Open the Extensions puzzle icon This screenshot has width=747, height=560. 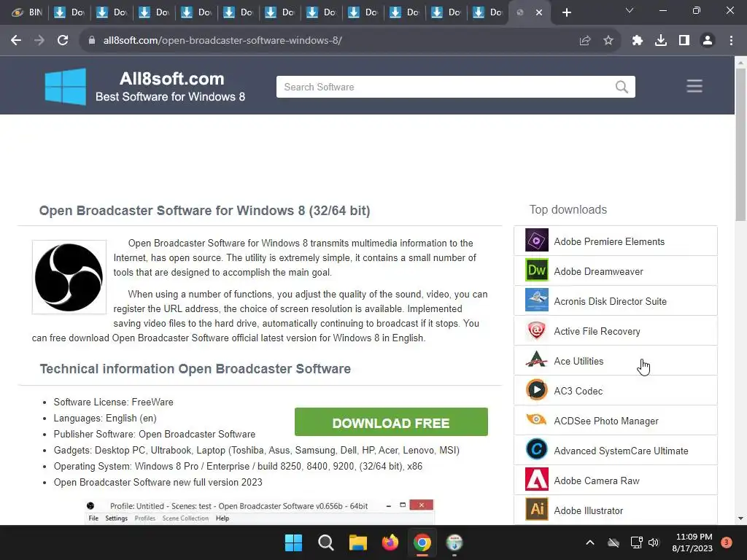point(638,41)
